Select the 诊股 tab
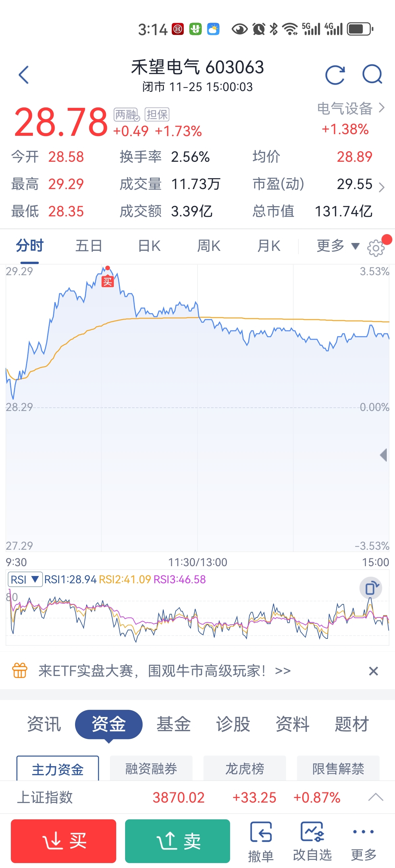 point(233,724)
